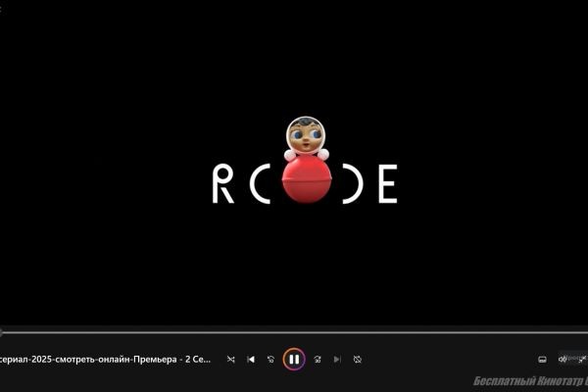Toggle repeat mode
The image size is (588, 392).
pos(358,360)
